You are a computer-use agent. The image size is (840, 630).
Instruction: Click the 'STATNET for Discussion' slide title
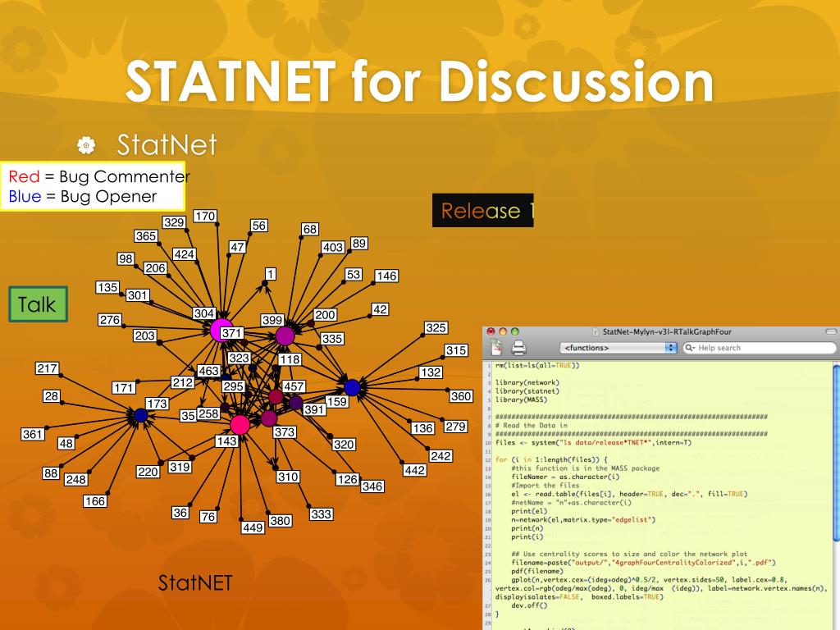pyautogui.click(x=419, y=81)
